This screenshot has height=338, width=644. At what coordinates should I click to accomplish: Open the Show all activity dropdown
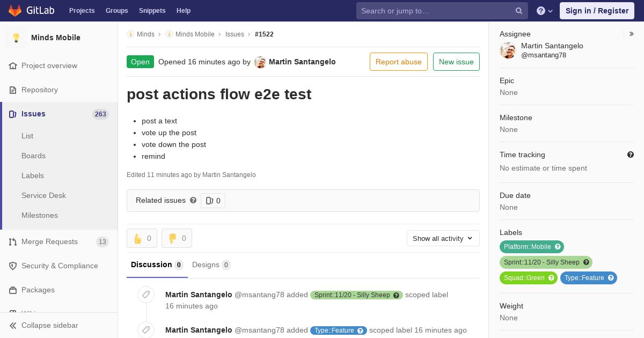click(443, 238)
